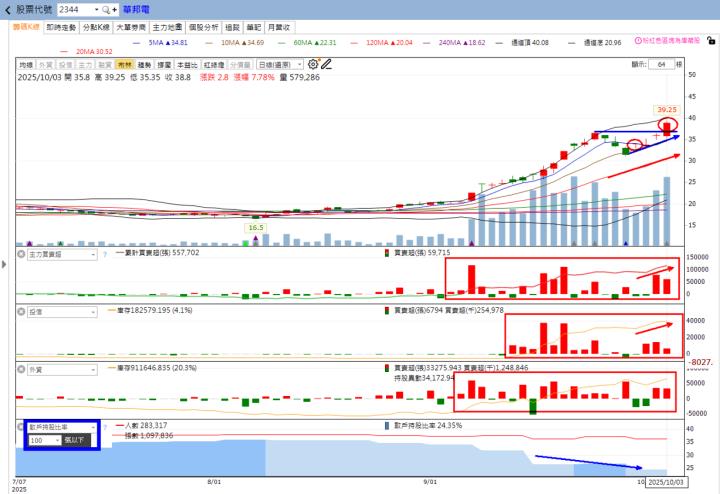Viewport: 720px width, 494px height.
Task: Click the 2025/10/03 date marker on time axis
Action: pos(666,483)
